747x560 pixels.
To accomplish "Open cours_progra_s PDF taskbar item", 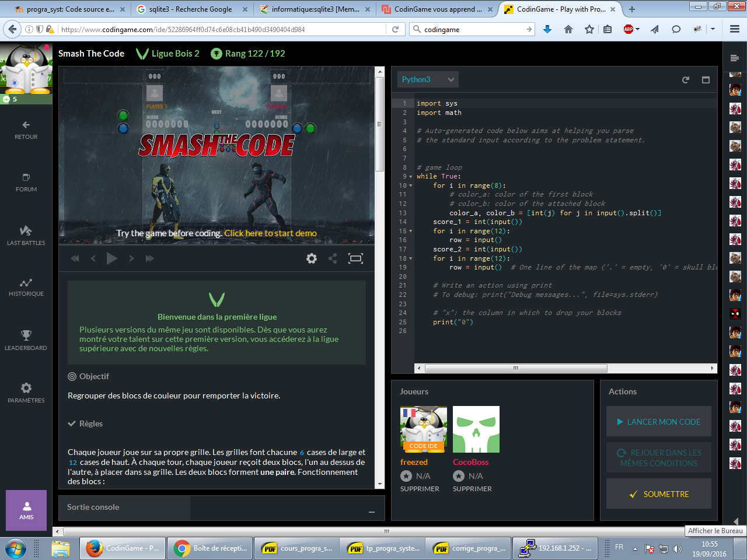I will coord(297,548).
